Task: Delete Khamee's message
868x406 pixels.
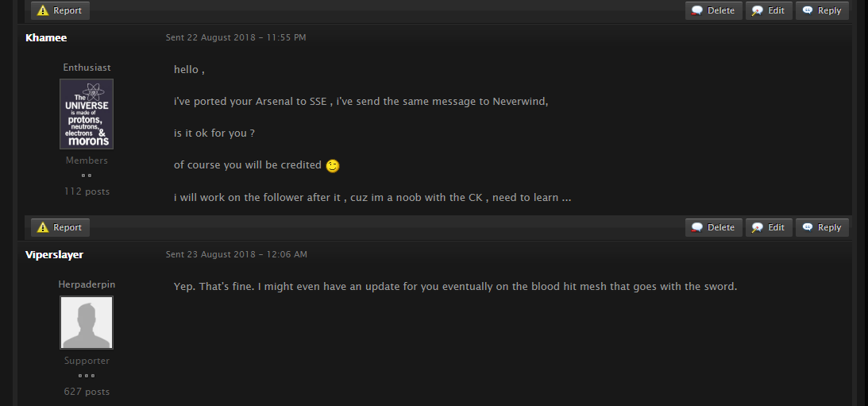Action: (714, 227)
